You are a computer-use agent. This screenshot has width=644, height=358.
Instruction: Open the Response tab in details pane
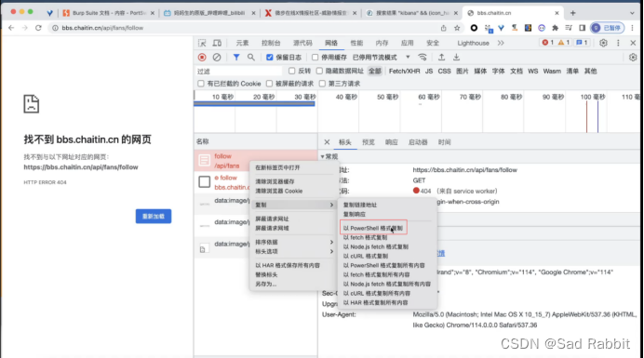tap(392, 142)
